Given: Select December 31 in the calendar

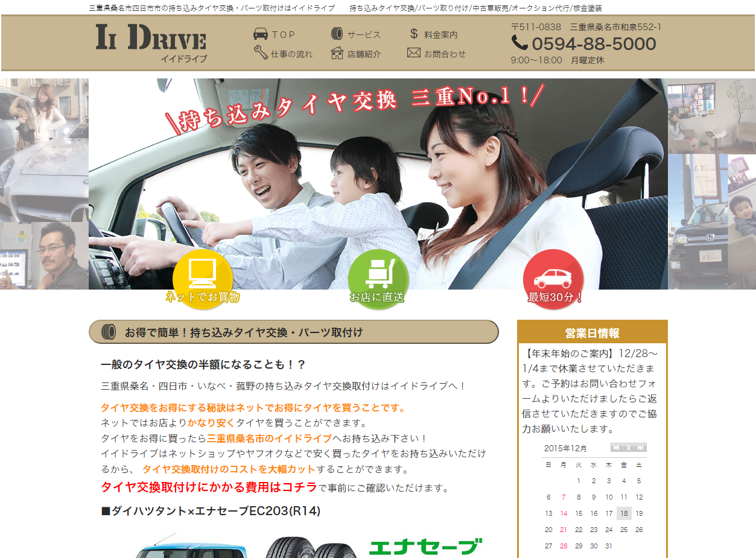Looking at the screenshot, I should 609,546.
